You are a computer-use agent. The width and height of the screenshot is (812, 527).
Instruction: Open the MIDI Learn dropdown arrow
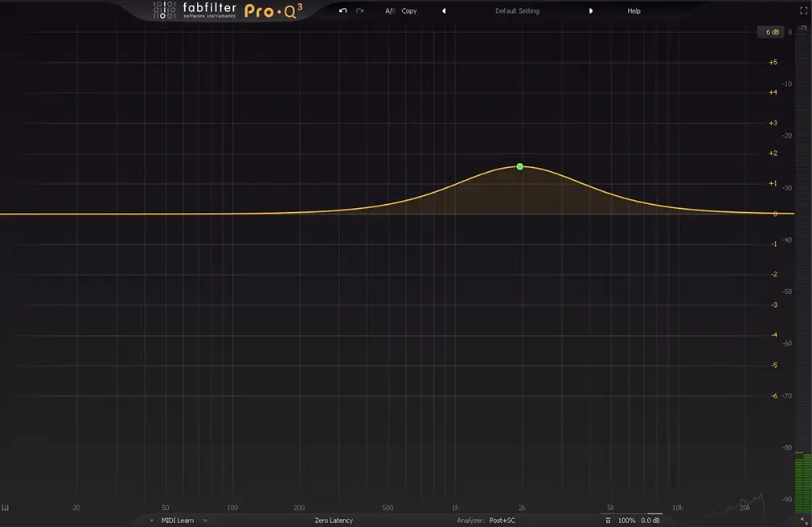tap(205, 521)
